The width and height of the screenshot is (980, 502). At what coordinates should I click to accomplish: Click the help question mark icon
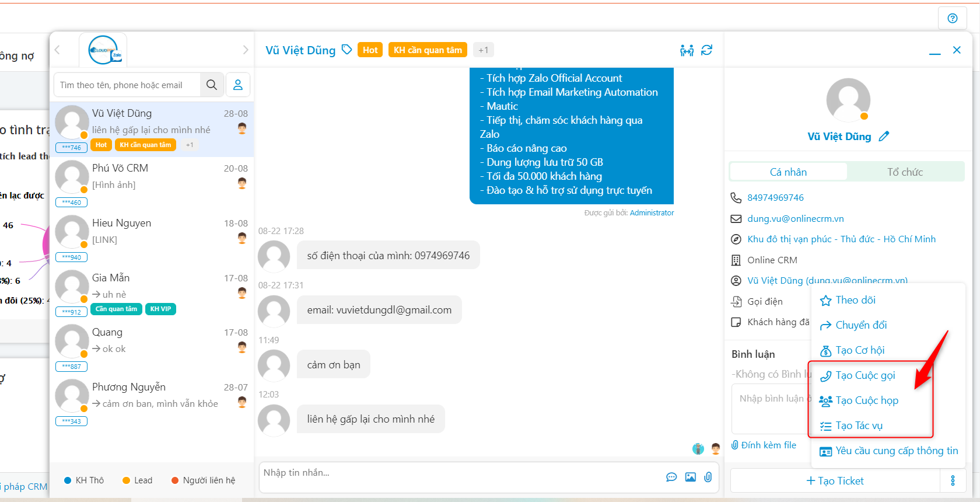[953, 18]
